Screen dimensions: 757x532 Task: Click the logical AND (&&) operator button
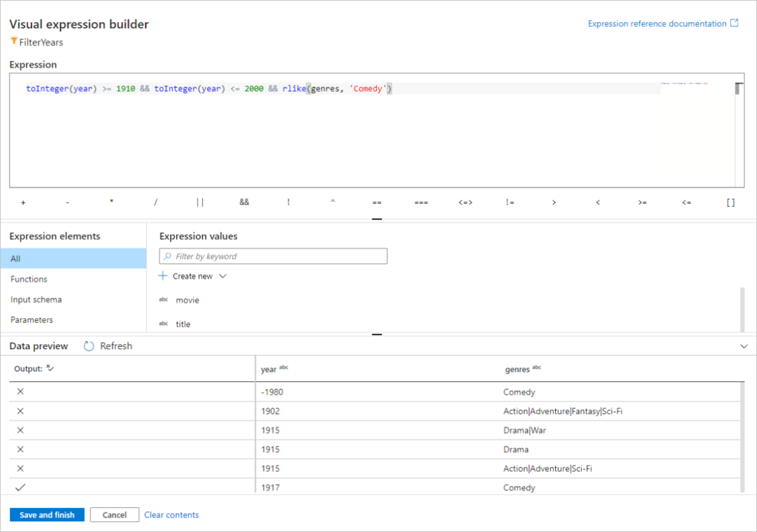244,202
